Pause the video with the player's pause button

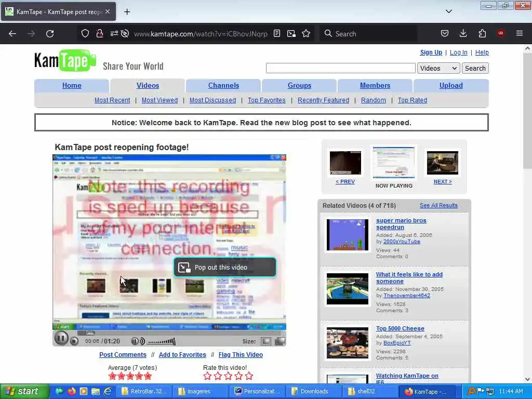[x=61, y=338]
